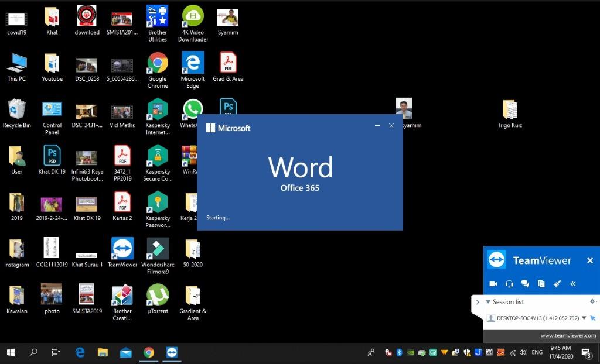Toggle remote control arrow for DESKTOP-SOC4V13
Image resolution: width=600 pixels, height=364 pixels.
[x=593, y=318]
